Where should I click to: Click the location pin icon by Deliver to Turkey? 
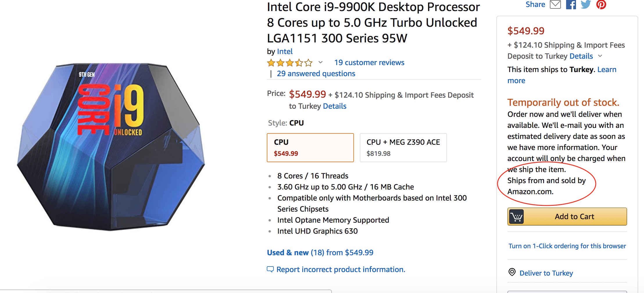coord(512,272)
